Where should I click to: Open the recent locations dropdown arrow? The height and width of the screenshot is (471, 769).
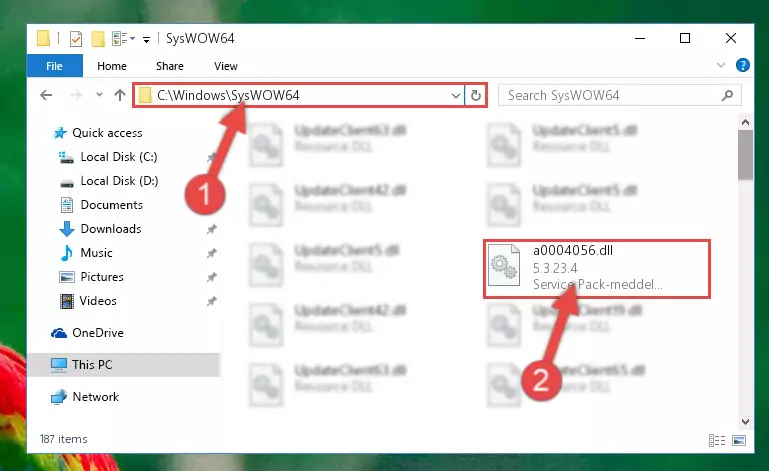point(99,95)
